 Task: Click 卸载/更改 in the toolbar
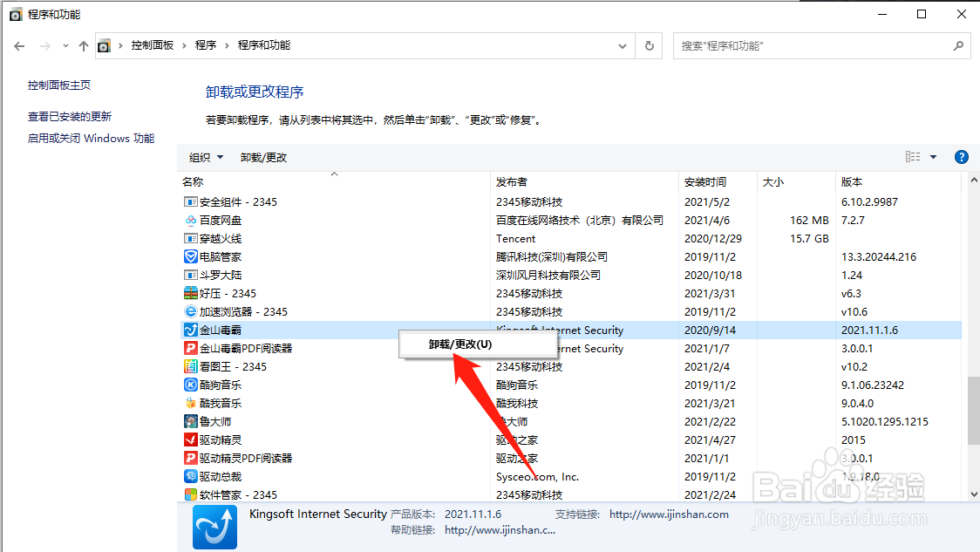pos(263,158)
